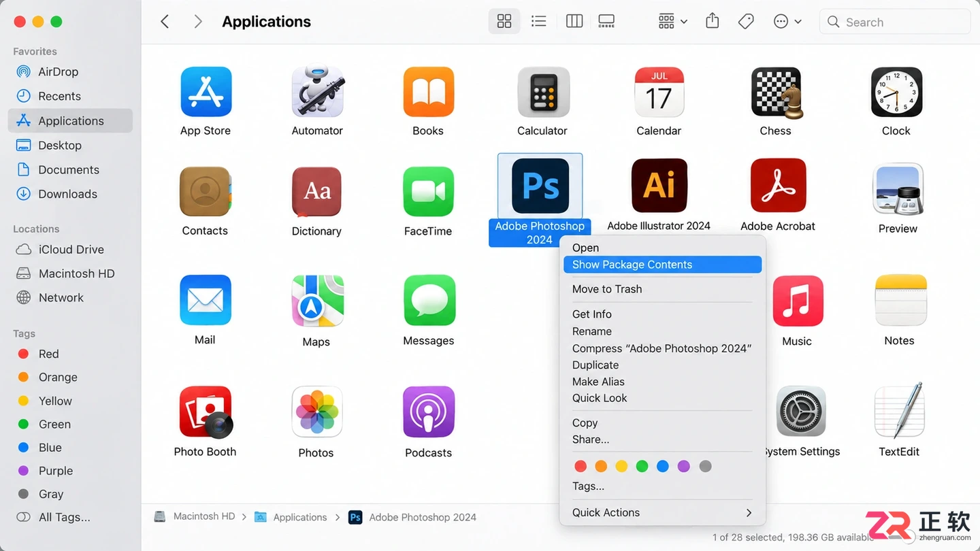Open the App Store application icon

tap(206, 92)
